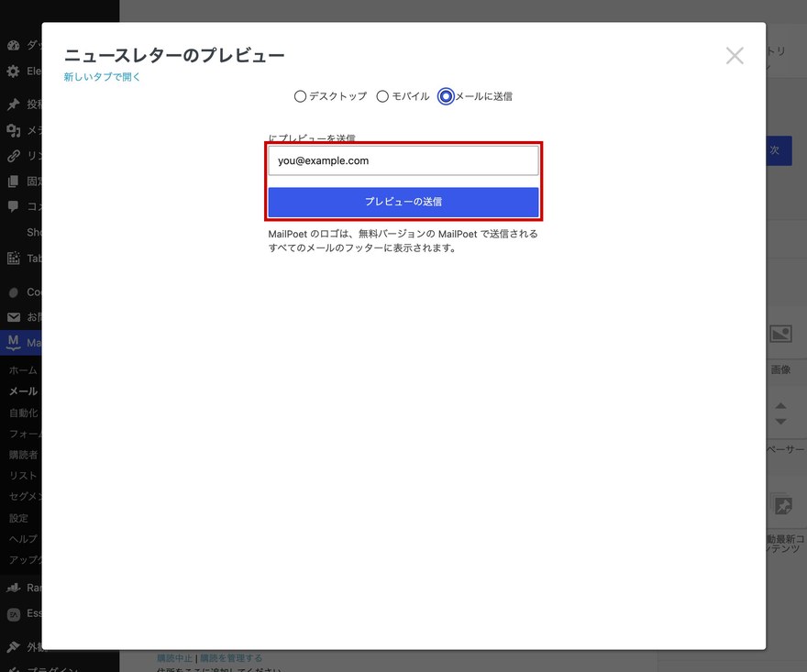Click the media library icon in sidebar
The height and width of the screenshot is (672, 807).
pos(14,130)
